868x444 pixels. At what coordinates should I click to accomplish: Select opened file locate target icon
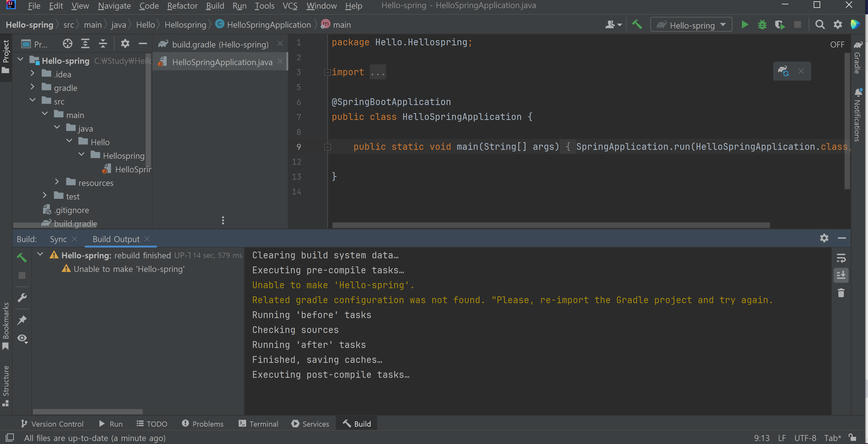pyautogui.click(x=67, y=44)
